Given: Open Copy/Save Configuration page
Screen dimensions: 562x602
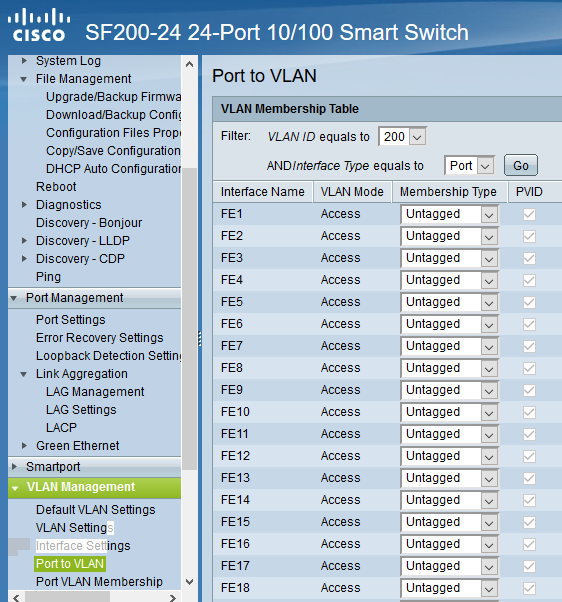Looking at the screenshot, I should pyautogui.click(x=113, y=151).
